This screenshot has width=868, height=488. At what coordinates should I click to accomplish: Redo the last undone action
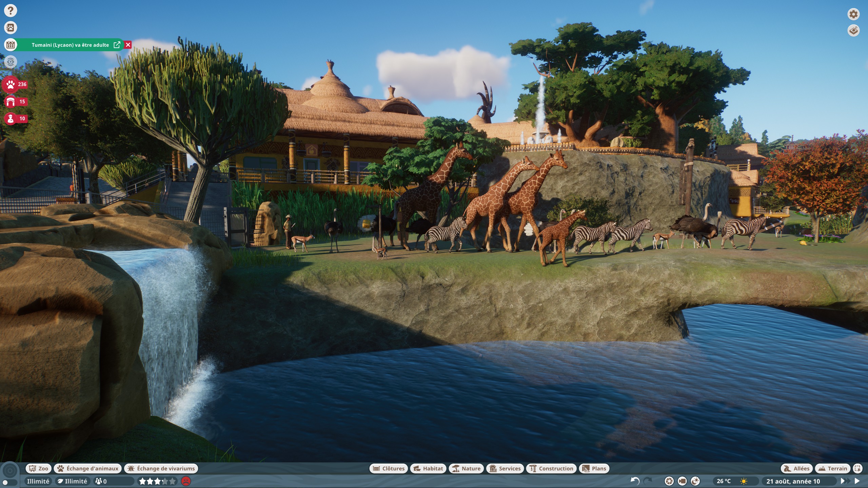click(648, 481)
